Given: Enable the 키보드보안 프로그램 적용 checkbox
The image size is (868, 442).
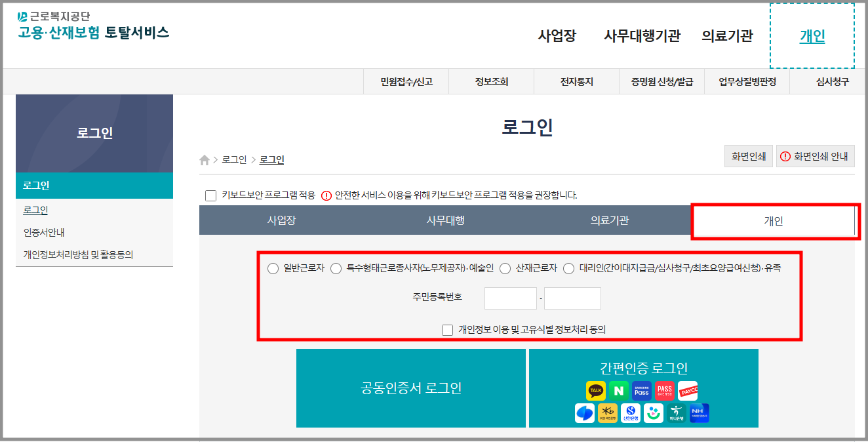Looking at the screenshot, I should click(210, 195).
